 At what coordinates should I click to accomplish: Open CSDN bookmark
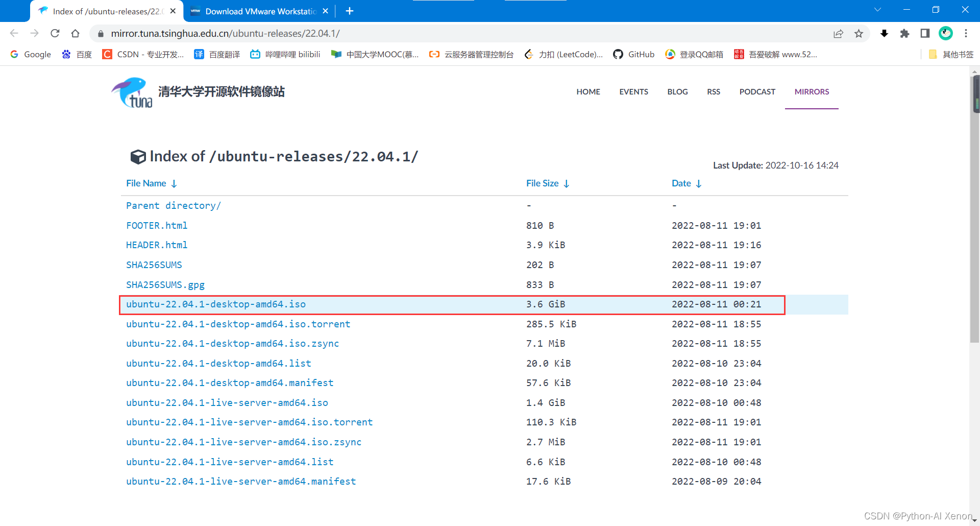[143, 54]
